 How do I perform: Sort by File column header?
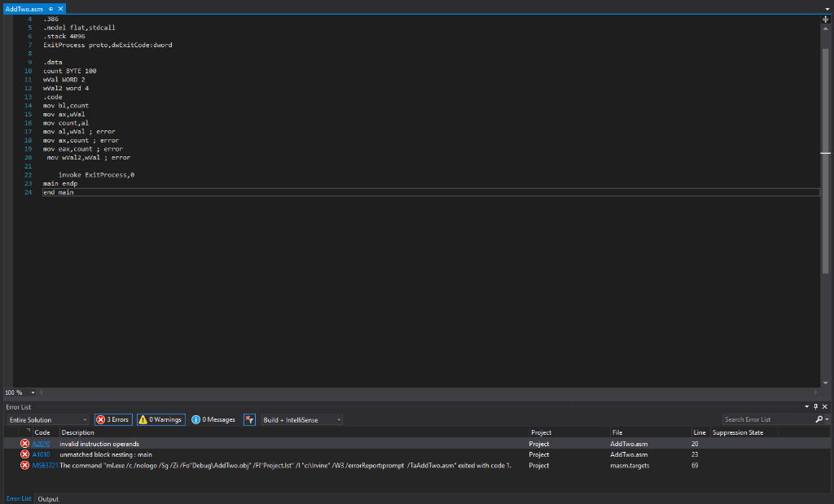617,433
